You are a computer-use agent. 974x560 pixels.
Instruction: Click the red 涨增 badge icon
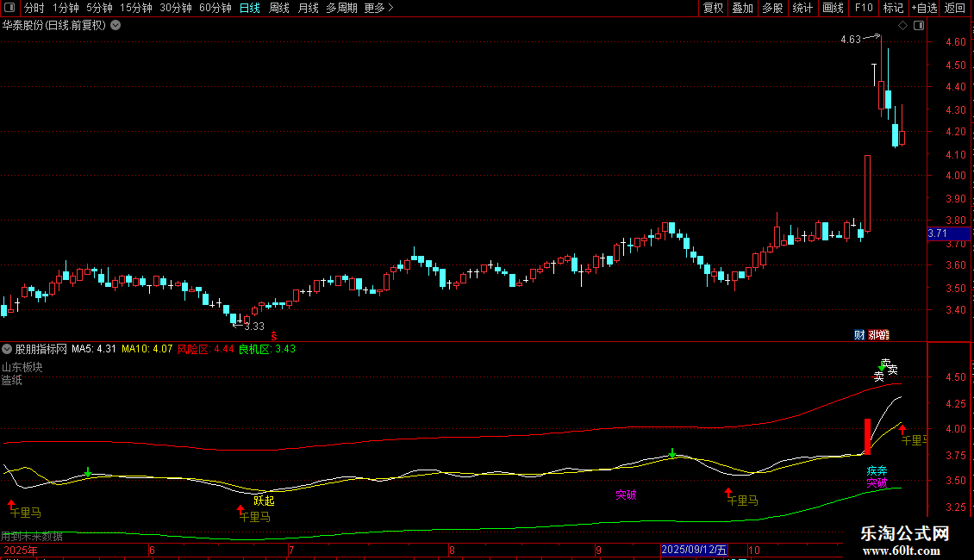pos(878,334)
